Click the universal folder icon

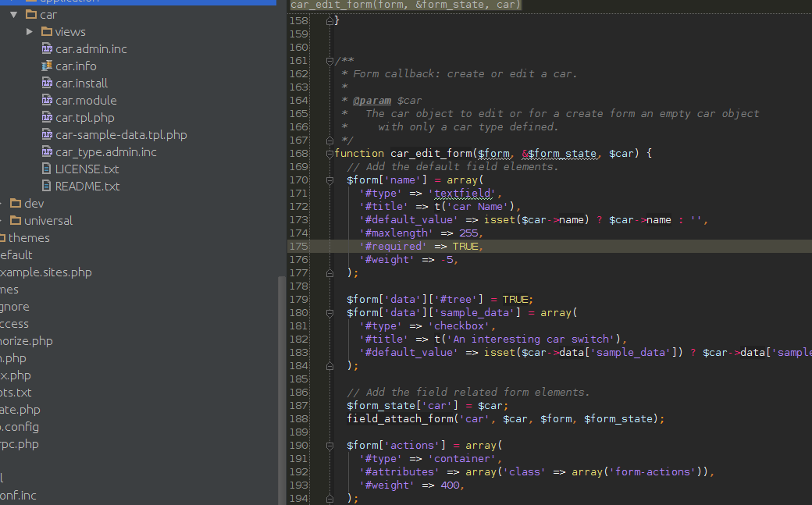[16, 220]
